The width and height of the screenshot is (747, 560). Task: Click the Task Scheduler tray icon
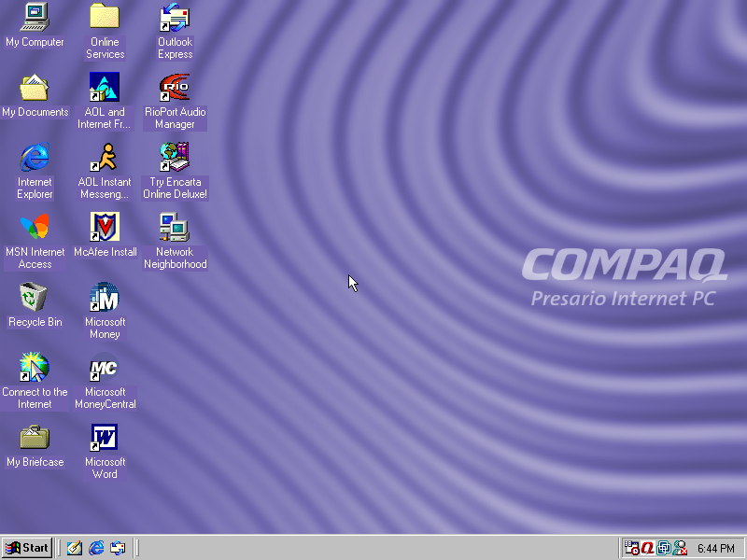pyautogui.click(x=632, y=548)
